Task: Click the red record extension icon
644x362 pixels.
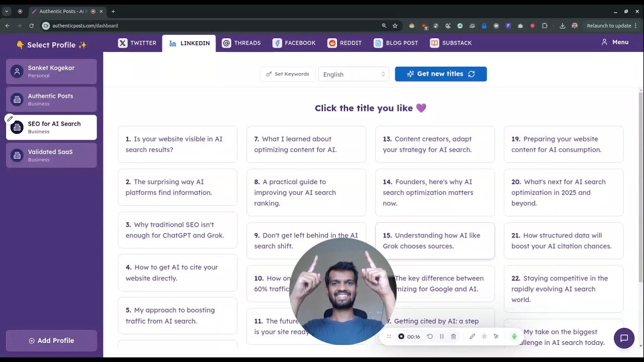Action: click(532, 26)
